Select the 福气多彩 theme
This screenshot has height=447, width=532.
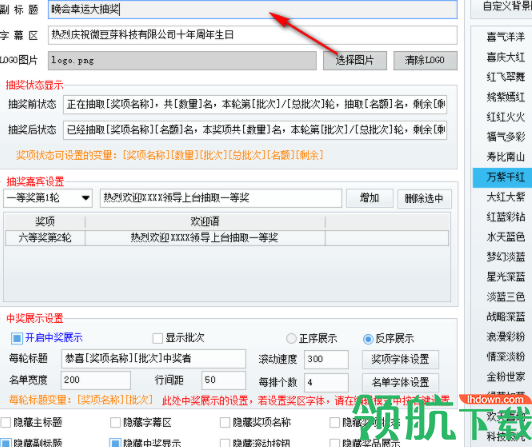click(506, 137)
